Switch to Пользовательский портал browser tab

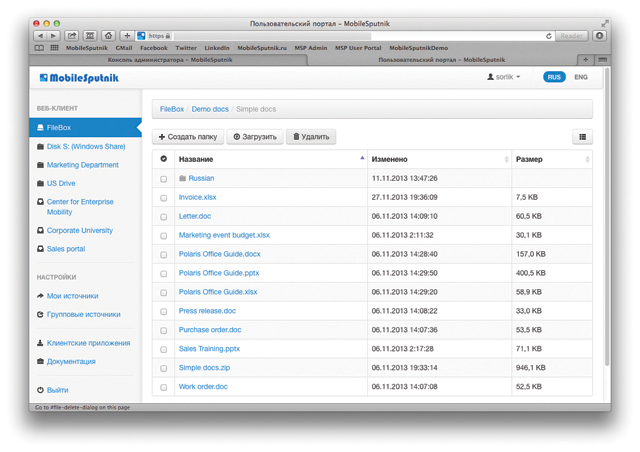point(442,60)
